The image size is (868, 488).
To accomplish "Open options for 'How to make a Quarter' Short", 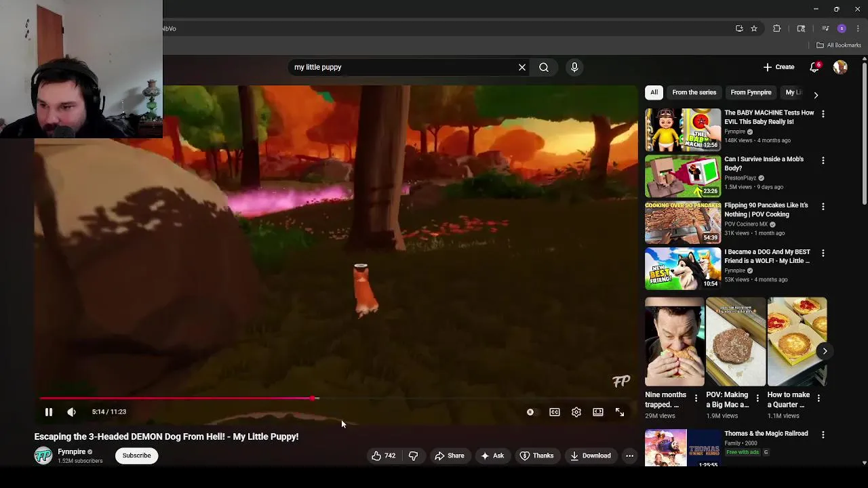I will coord(818,399).
